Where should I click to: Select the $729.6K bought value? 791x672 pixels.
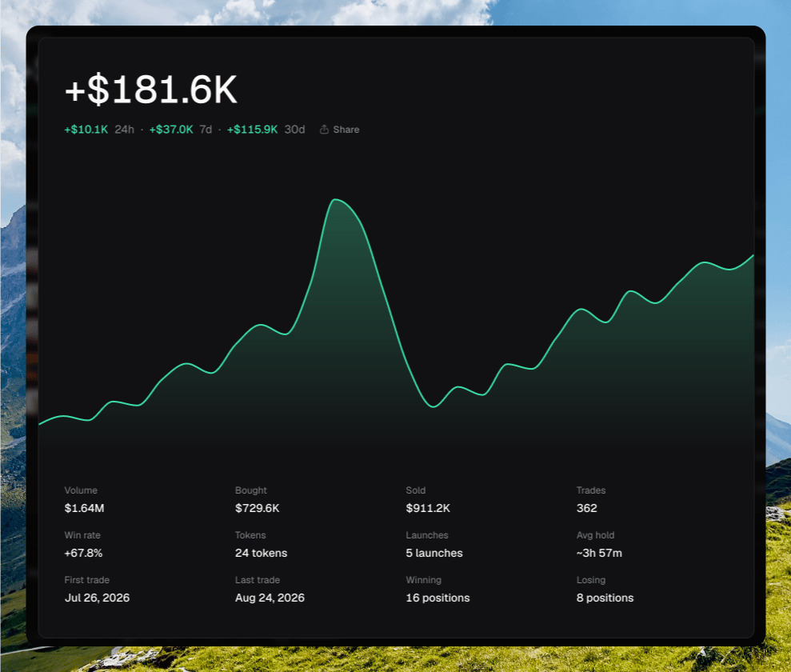coord(258,508)
